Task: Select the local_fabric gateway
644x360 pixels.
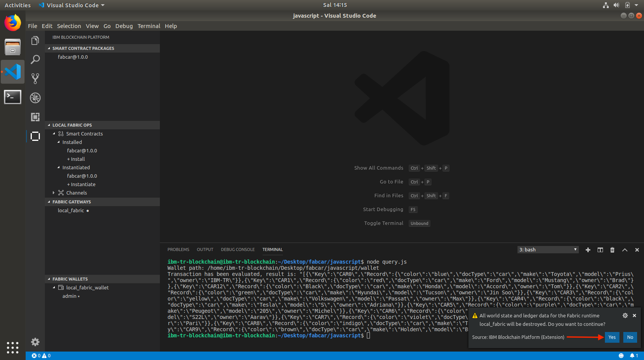Action: pos(71,210)
